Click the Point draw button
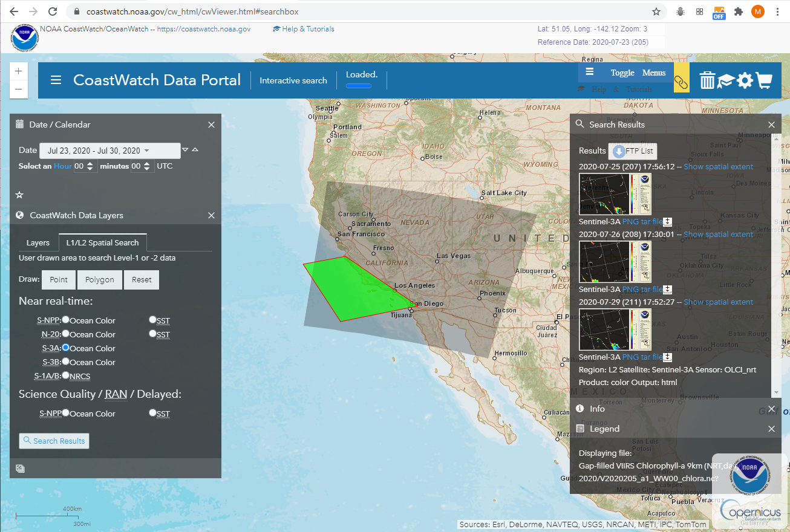The width and height of the screenshot is (790, 532). click(59, 280)
